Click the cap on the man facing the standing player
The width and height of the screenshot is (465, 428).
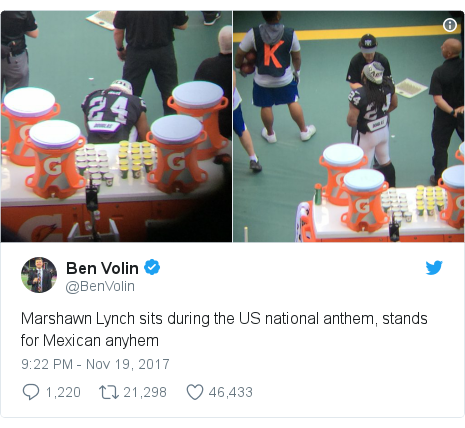click(368, 42)
